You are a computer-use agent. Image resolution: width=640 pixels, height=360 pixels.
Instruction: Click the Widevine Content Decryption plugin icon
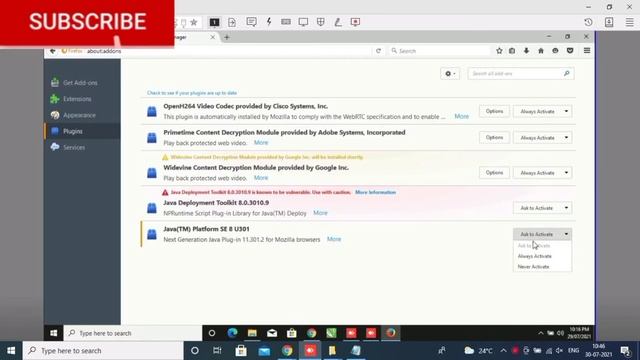coord(152,173)
